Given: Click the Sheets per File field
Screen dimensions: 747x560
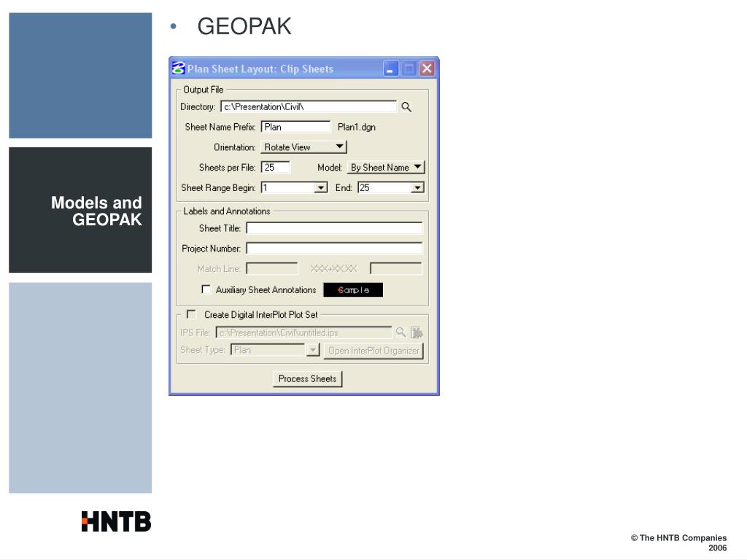Looking at the screenshot, I should (x=275, y=167).
